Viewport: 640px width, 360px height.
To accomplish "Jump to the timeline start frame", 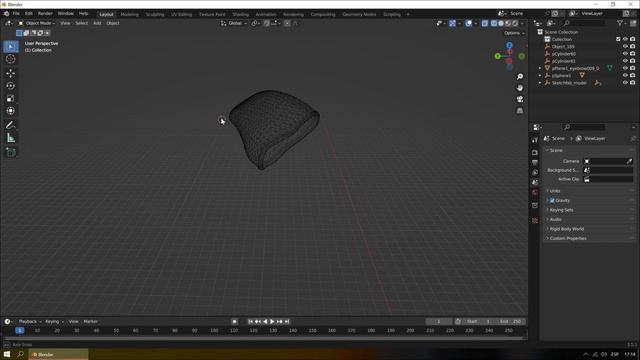I will coord(250,322).
